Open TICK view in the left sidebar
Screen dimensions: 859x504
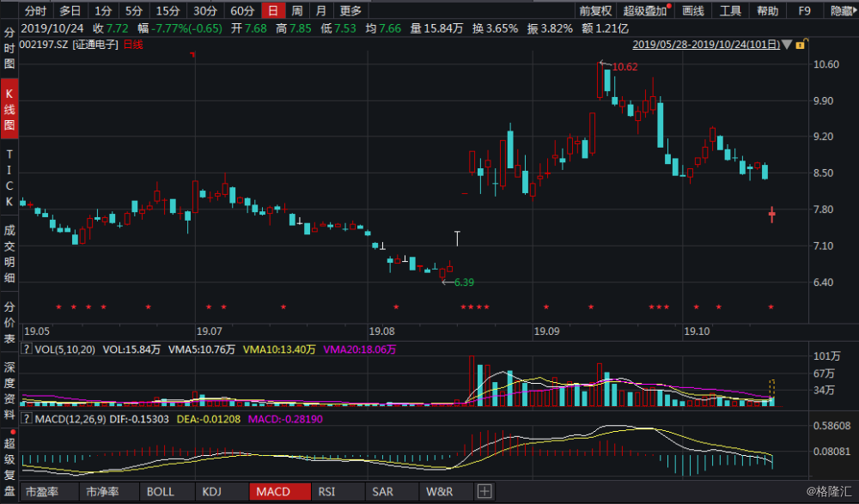9,178
